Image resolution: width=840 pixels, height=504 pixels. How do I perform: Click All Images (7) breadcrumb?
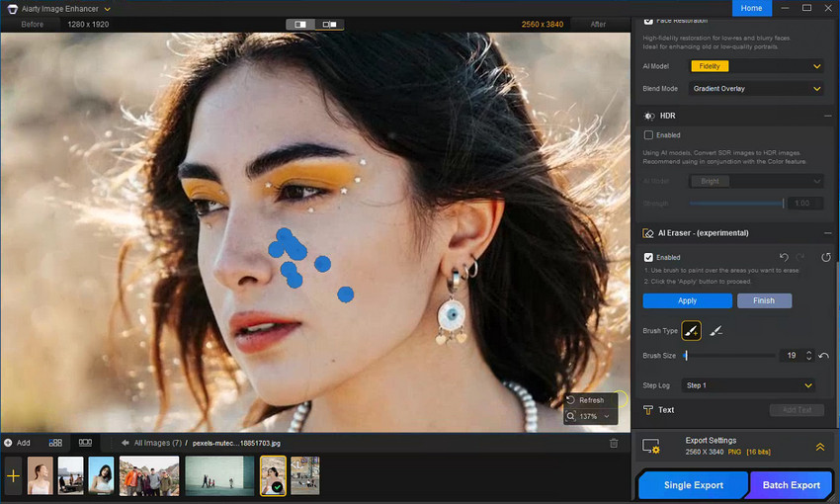click(x=157, y=443)
